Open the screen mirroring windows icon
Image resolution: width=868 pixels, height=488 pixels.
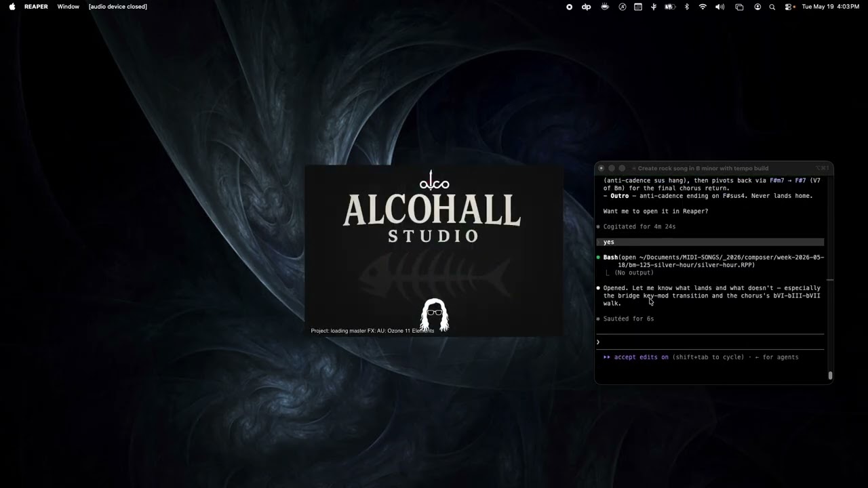click(x=739, y=7)
